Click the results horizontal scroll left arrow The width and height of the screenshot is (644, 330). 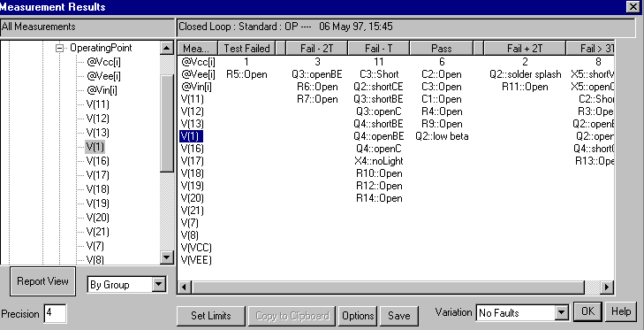point(184,287)
